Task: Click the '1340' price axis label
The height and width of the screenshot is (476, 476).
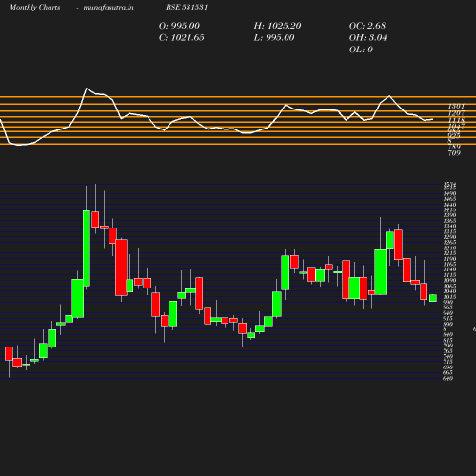Action: click(449, 226)
